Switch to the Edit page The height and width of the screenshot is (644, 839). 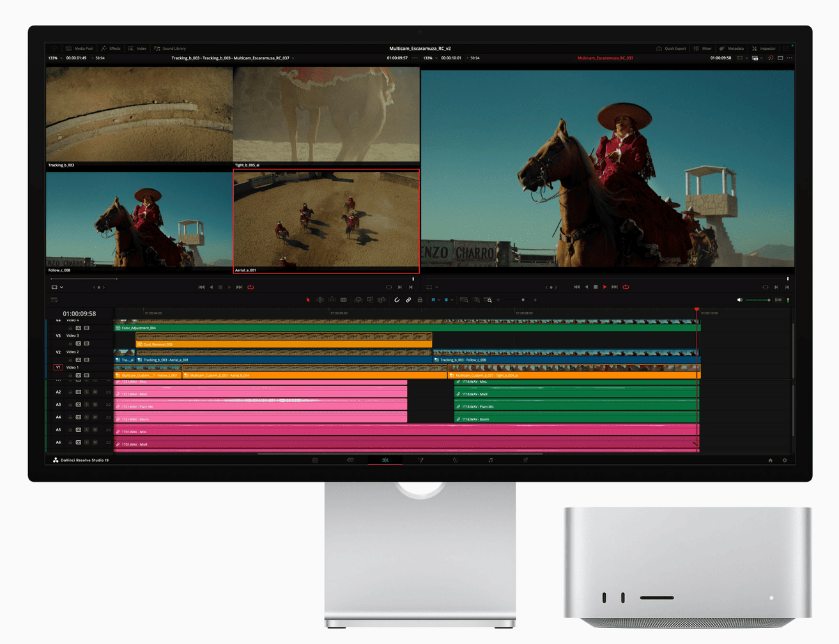click(385, 460)
